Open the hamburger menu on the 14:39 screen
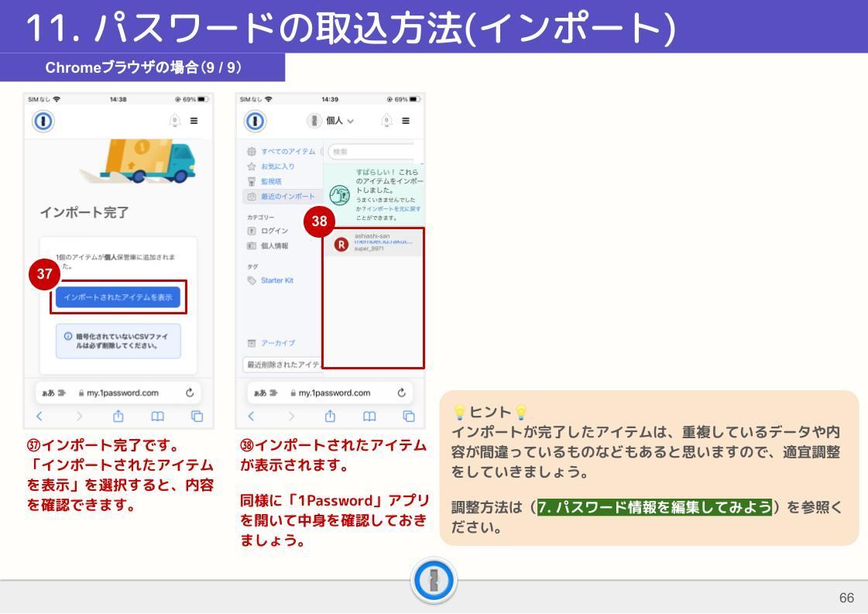The width and height of the screenshot is (868, 614). pos(406,120)
